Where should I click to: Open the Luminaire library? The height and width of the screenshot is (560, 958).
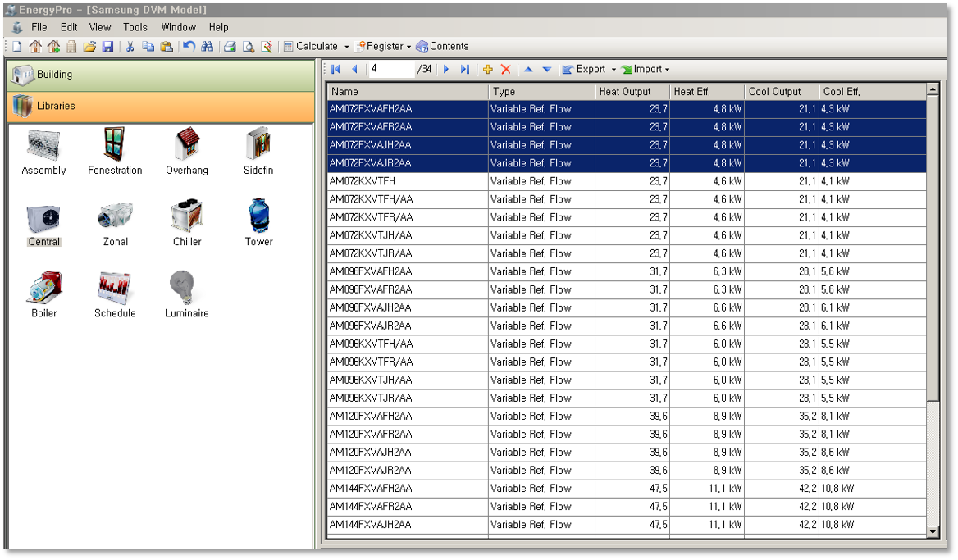pyautogui.click(x=187, y=295)
